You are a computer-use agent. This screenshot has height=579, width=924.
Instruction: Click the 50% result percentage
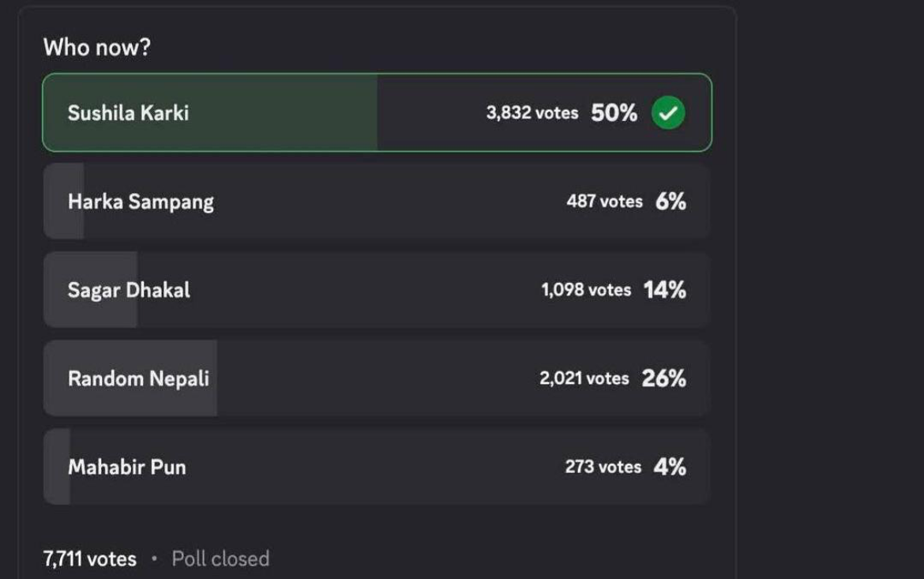point(614,113)
